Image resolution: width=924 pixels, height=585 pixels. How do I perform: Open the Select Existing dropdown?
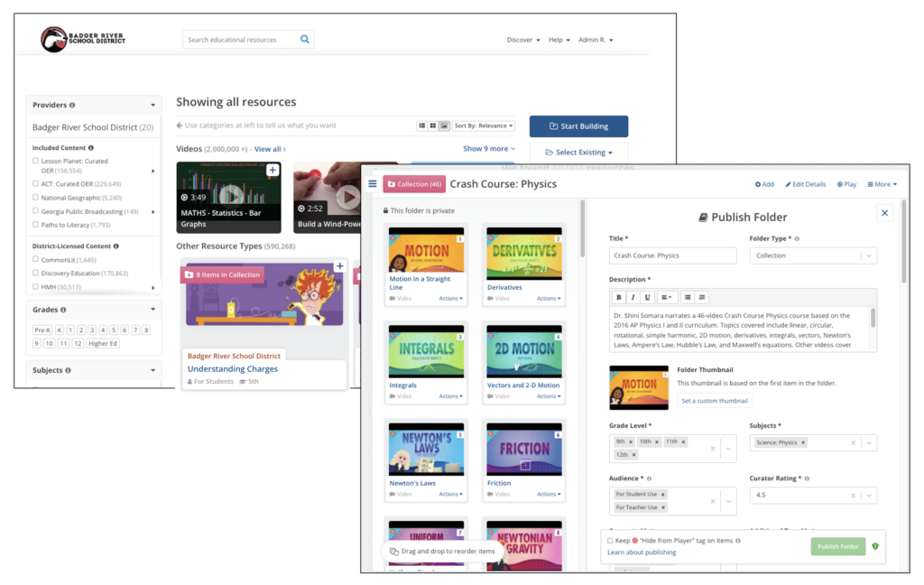click(x=578, y=153)
